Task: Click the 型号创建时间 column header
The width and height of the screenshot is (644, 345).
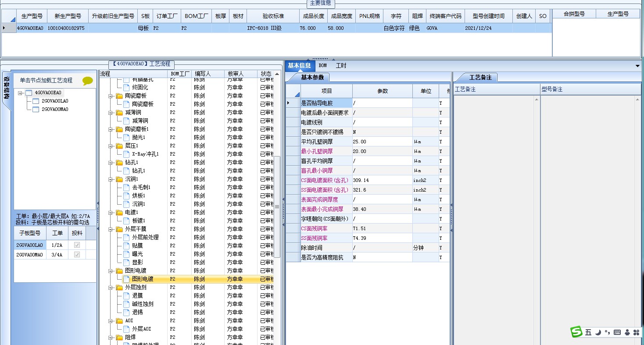Action: coord(488,16)
